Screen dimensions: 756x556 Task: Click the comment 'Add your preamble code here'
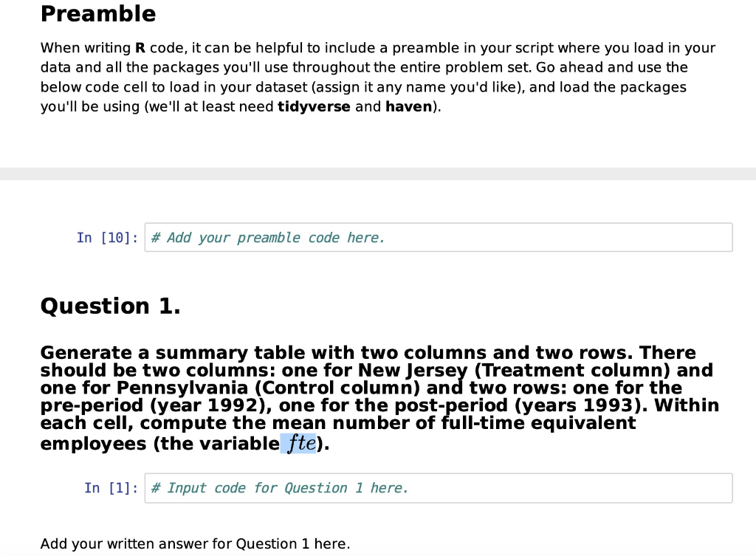pyautogui.click(x=268, y=237)
